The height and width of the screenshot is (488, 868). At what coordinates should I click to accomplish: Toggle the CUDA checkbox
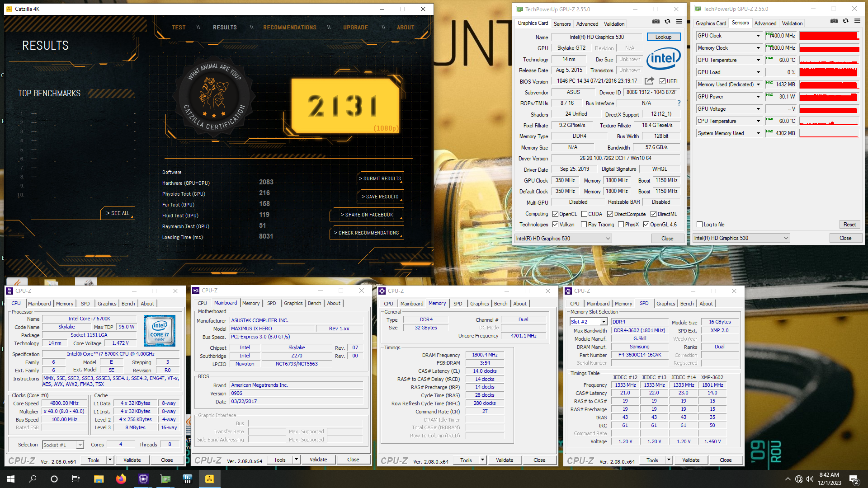pyautogui.click(x=584, y=214)
